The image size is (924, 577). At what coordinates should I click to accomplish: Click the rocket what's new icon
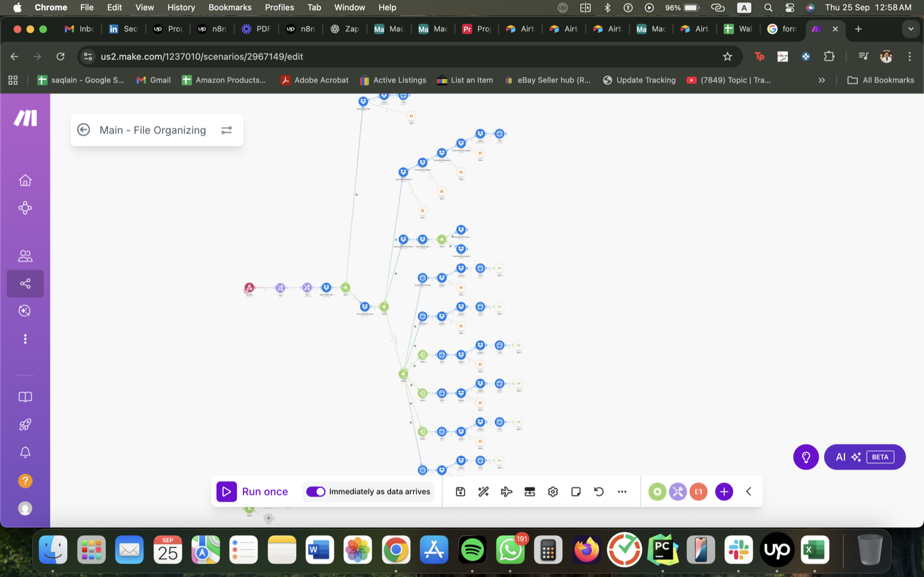pos(25,425)
